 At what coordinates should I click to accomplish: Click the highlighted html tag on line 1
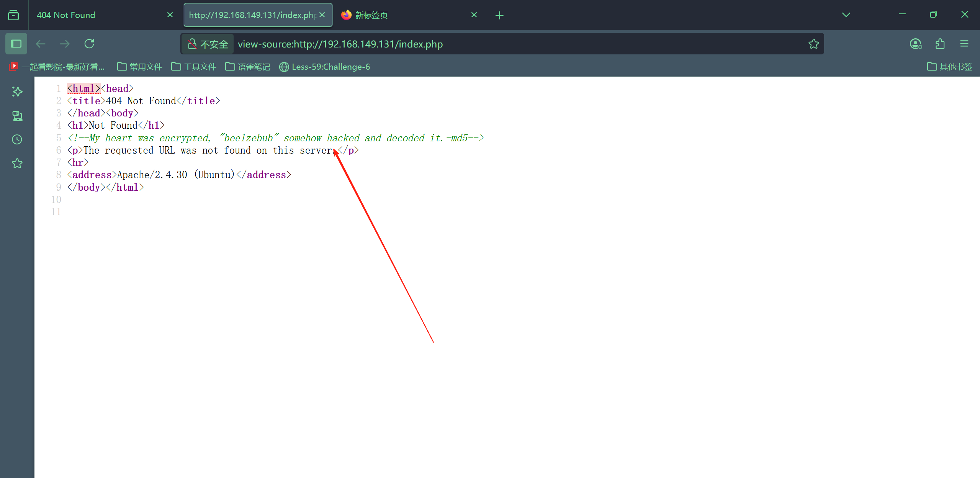point(83,88)
